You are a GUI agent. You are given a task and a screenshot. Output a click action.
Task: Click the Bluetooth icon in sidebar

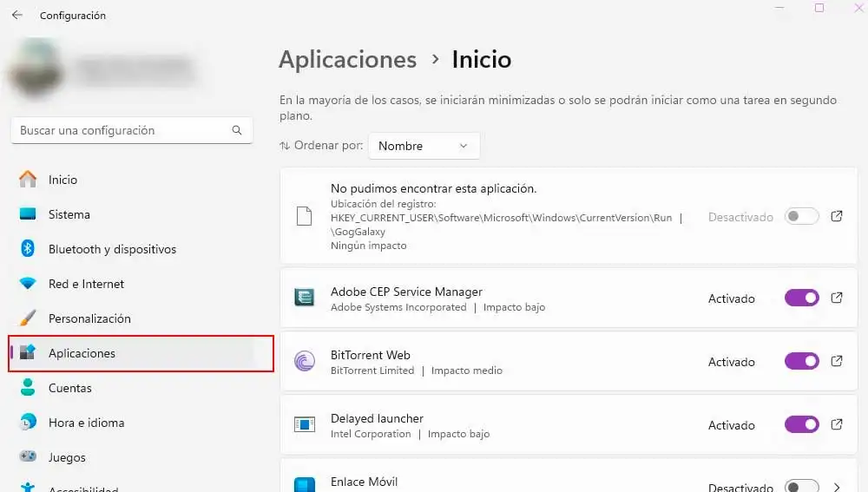28,248
